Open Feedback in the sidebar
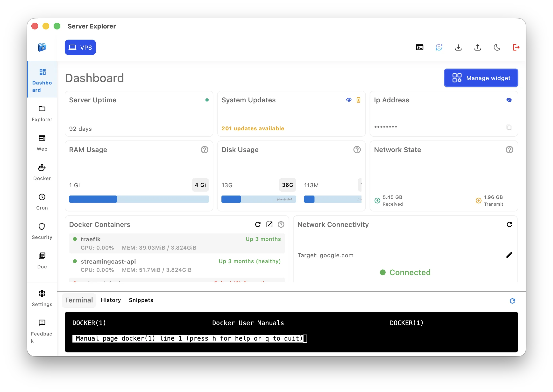This screenshot has height=392, width=553. pos(42,331)
